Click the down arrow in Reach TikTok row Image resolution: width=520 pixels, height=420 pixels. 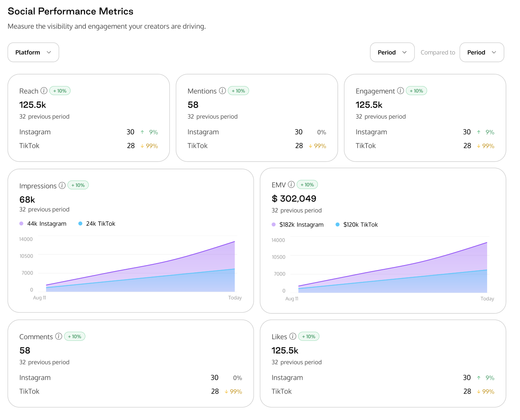(x=142, y=146)
